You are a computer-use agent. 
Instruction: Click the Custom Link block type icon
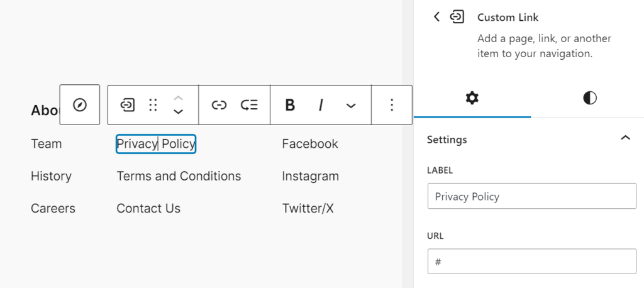[x=128, y=104]
